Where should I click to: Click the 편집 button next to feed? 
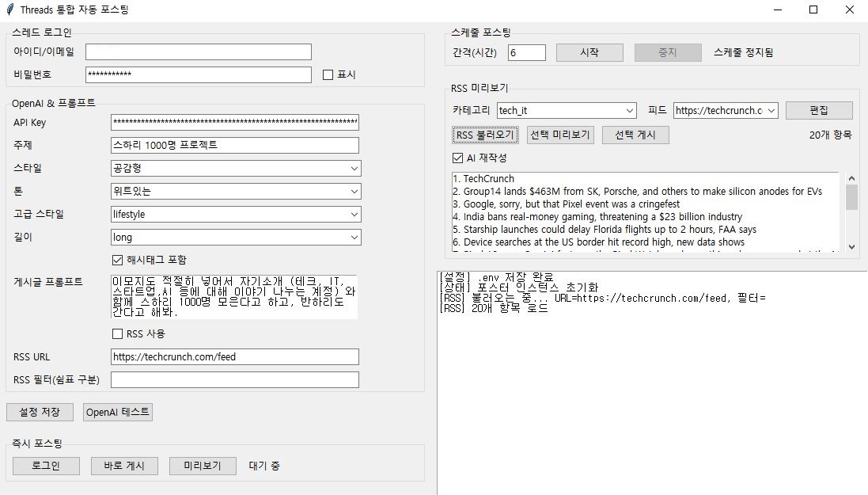[x=819, y=110]
